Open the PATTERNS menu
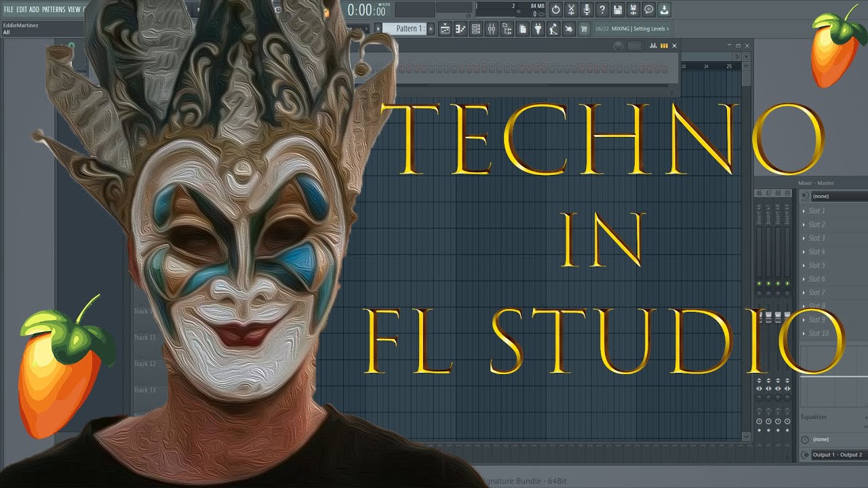 pyautogui.click(x=54, y=9)
